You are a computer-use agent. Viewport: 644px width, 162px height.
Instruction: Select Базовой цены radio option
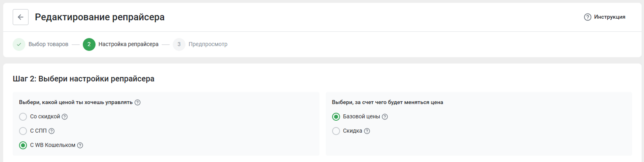pyautogui.click(x=336, y=117)
